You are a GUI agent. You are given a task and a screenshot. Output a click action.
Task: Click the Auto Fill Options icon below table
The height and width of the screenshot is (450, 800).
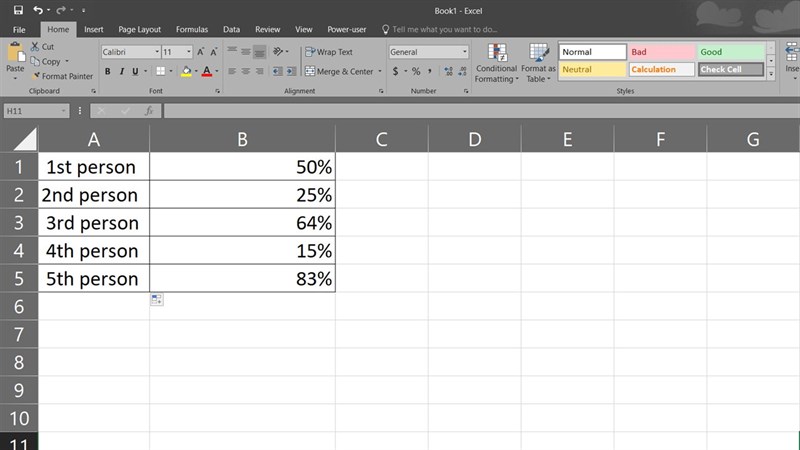click(x=157, y=299)
